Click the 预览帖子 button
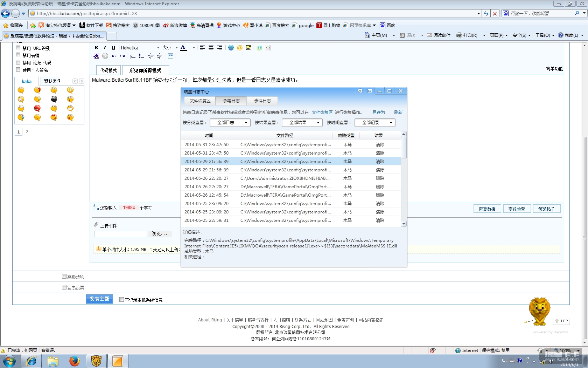 click(x=547, y=209)
